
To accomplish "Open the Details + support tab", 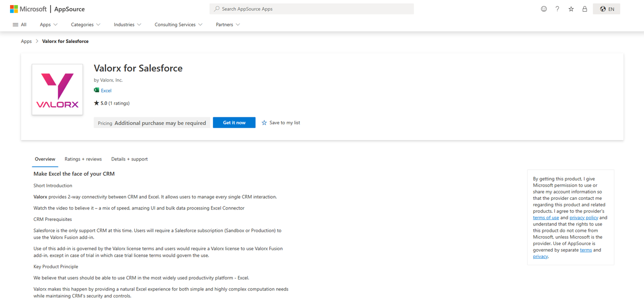I will tap(129, 159).
